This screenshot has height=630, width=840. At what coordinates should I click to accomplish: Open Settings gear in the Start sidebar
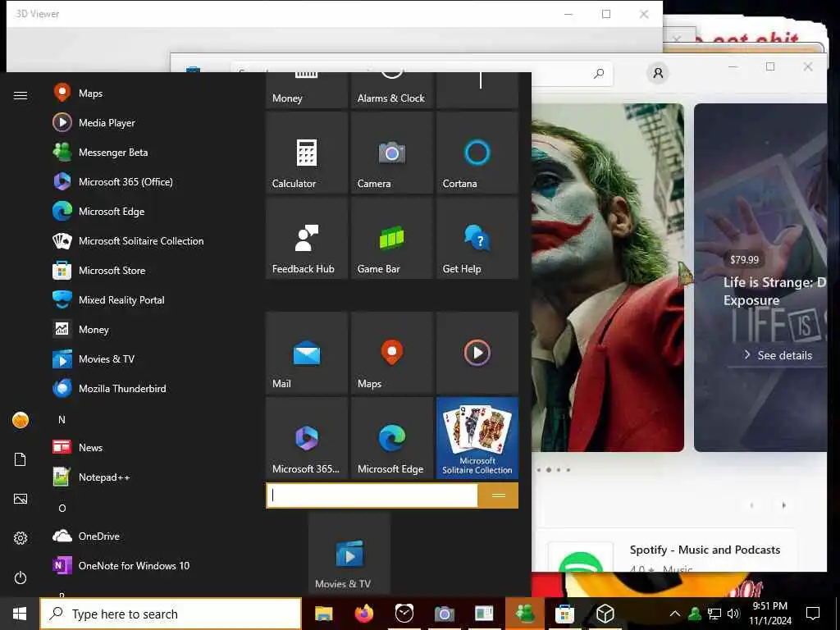tap(21, 538)
